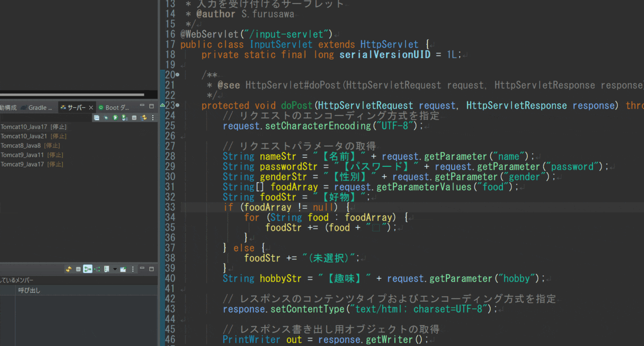Click the doPost method name
This screenshot has width=644, height=346.
pyautogui.click(x=297, y=106)
